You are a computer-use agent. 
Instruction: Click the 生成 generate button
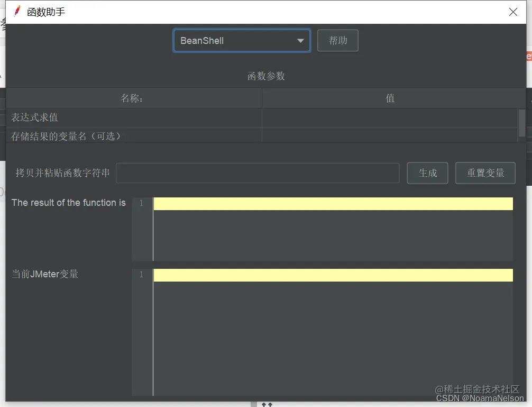click(427, 173)
